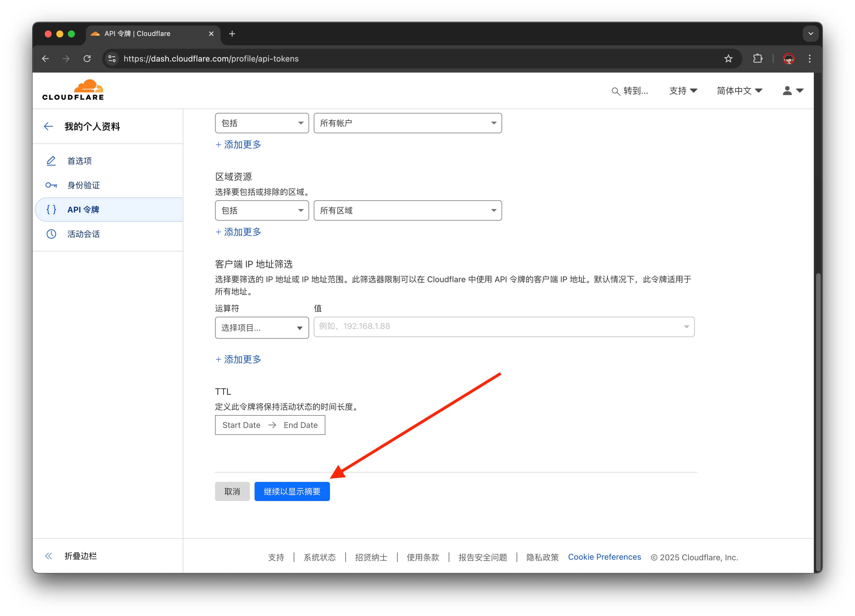This screenshot has height=616, width=855.
Task: Open the 简体中文 language dropdown
Action: click(x=739, y=91)
